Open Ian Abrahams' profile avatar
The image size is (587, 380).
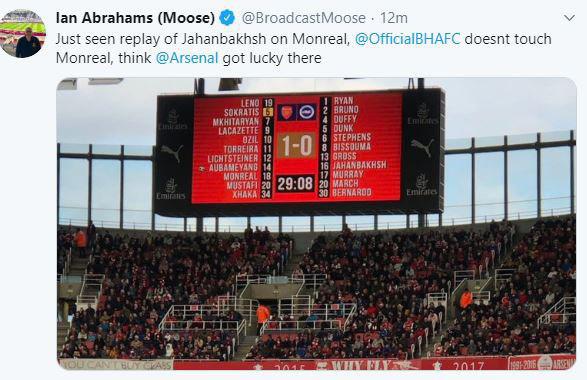(x=24, y=34)
